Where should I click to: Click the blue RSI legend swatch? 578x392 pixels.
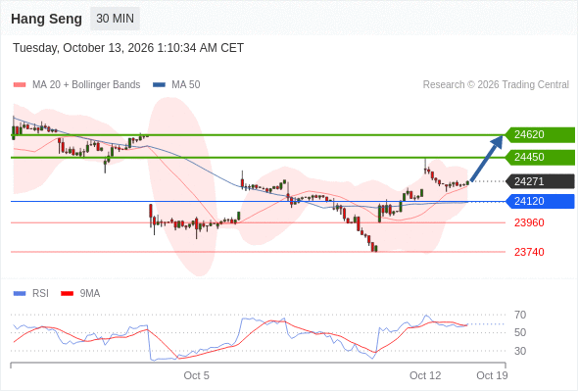[20, 294]
